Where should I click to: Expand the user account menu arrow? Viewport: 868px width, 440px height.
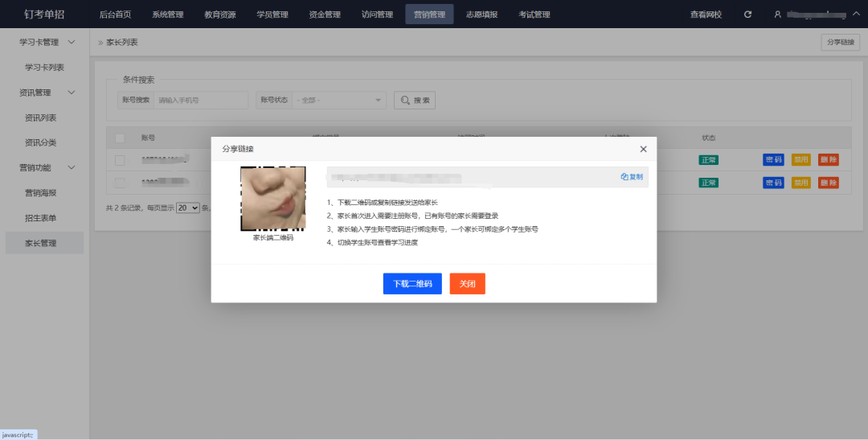point(854,14)
